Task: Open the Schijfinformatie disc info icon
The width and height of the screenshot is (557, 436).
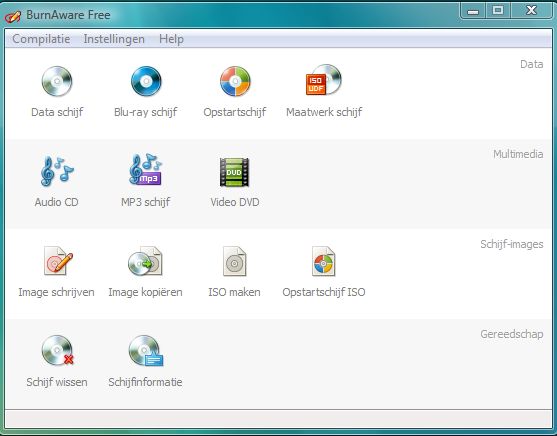Action: point(146,351)
